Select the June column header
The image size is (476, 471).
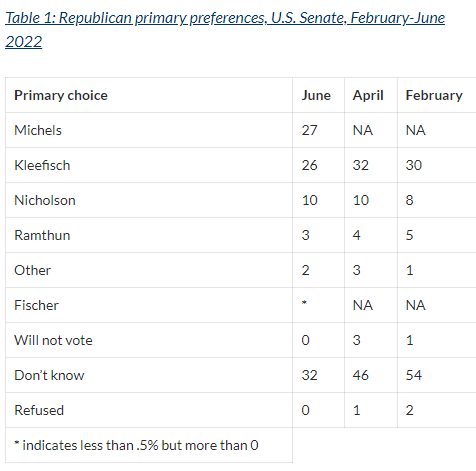(x=316, y=96)
